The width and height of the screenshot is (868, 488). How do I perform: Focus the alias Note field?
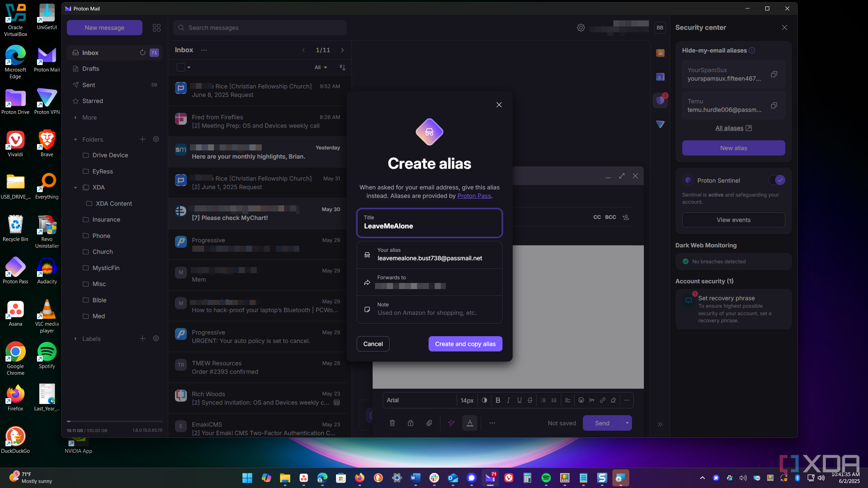(x=429, y=309)
